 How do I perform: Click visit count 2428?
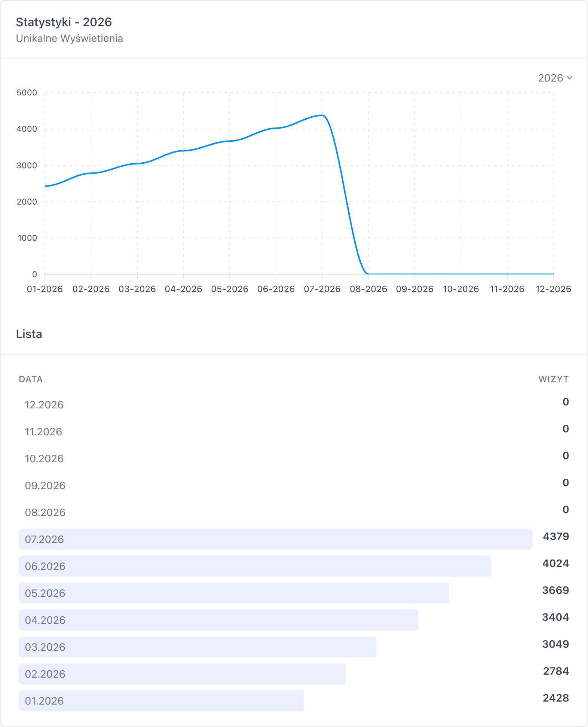[556, 698]
